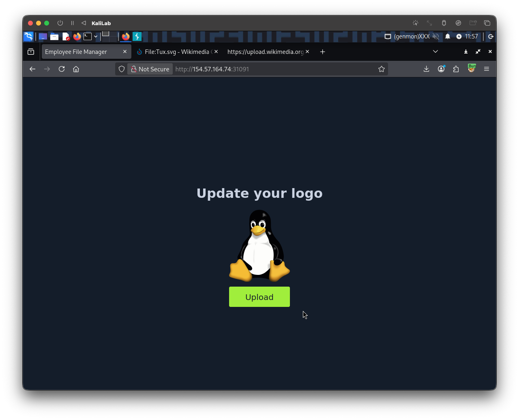Click the Burp proxy extension icon
Image resolution: width=519 pixels, height=420 pixels.
click(471, 69)
